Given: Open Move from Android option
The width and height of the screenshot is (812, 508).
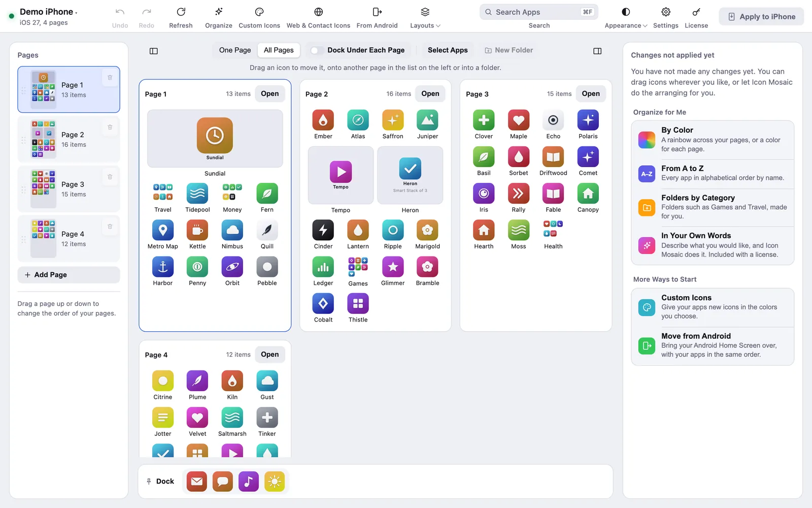Looking at the screenshot, I should [x=713, y=346].
